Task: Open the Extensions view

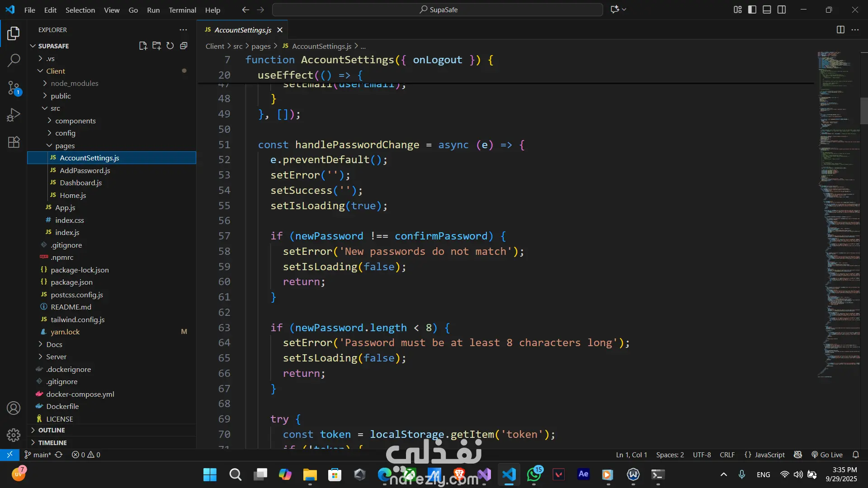Action: point(14,142)
